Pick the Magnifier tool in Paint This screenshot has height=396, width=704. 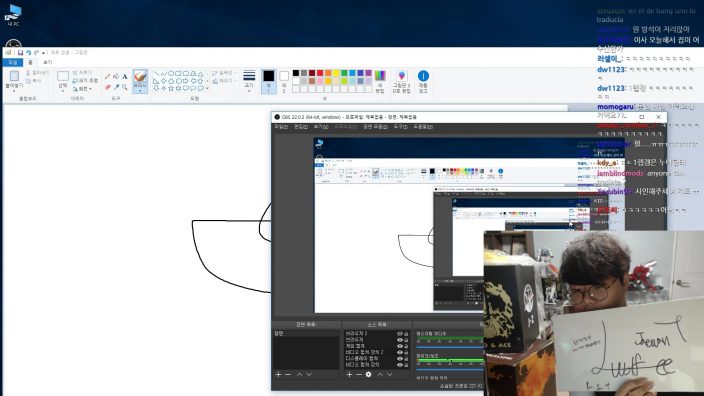click(124, 87)
